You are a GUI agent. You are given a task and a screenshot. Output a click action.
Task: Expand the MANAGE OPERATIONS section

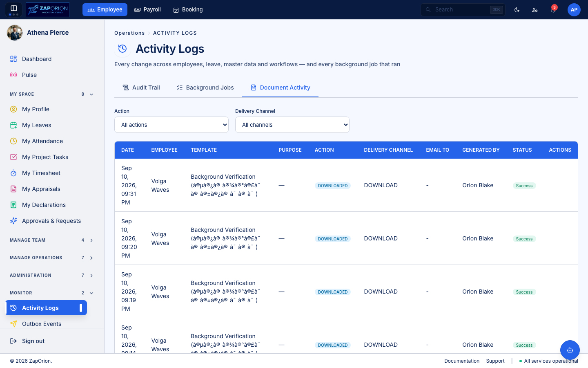pyautogui.click(x=52, y=258)
